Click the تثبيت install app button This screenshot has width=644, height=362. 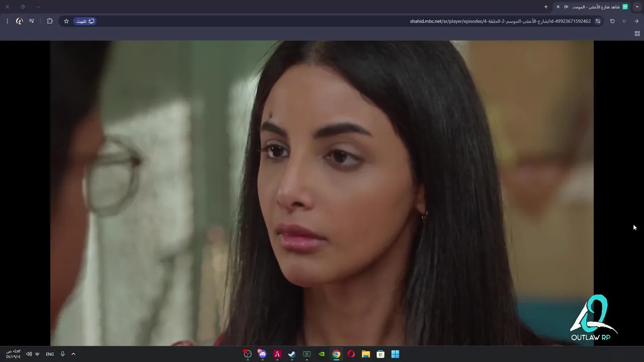[85, 21]
